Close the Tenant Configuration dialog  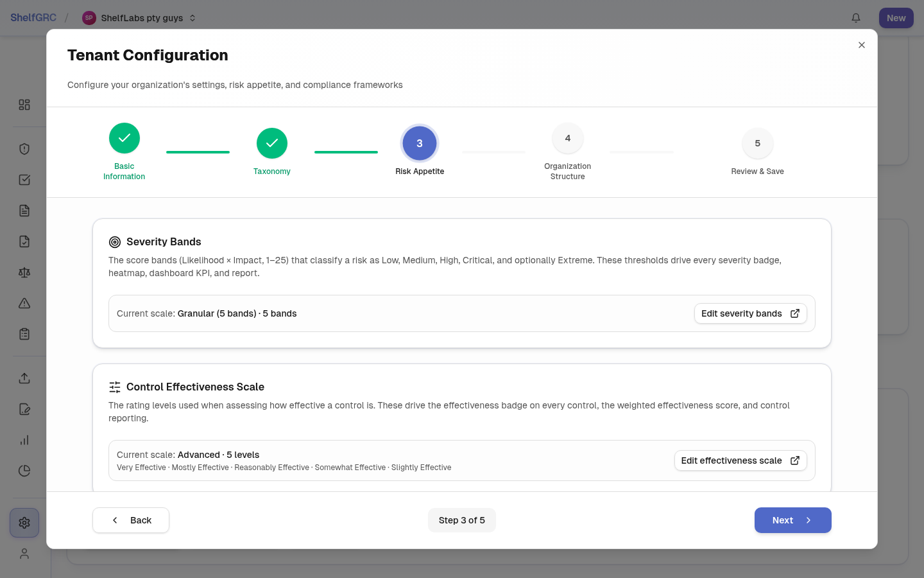[x=862, y=45]
